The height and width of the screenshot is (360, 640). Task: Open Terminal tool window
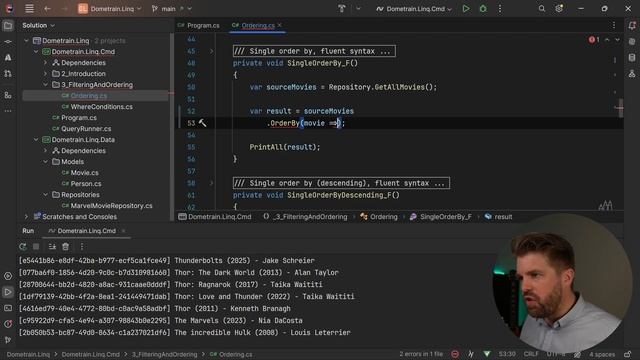8,308
